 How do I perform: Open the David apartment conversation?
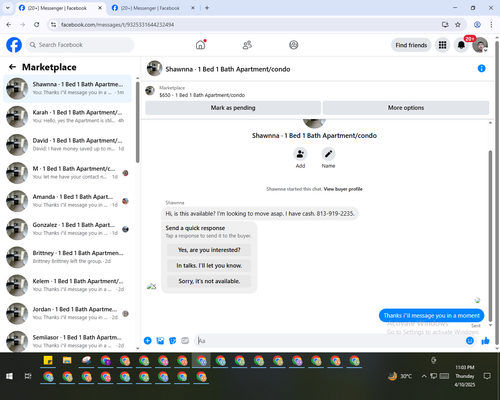pos(67,145)
